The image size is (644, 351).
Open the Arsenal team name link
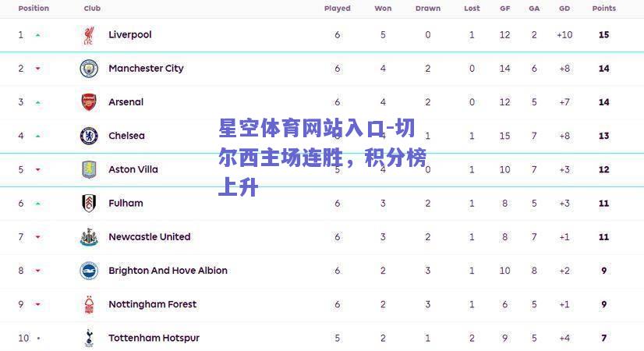coord(126,102)
